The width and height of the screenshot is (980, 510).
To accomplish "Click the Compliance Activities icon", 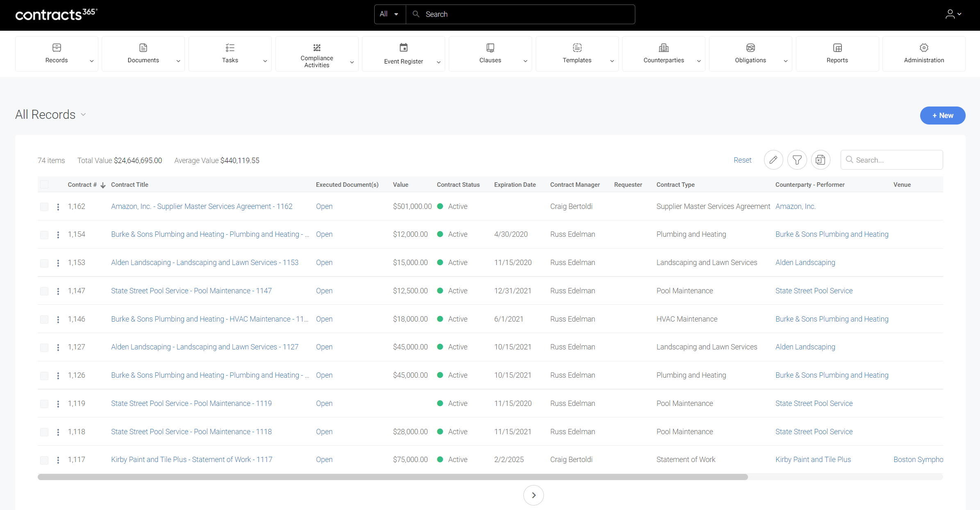I will [316, 48].
